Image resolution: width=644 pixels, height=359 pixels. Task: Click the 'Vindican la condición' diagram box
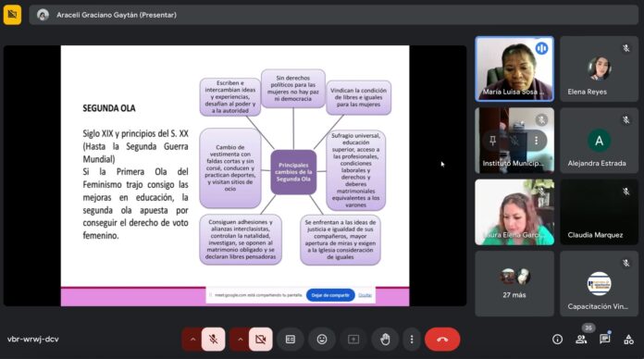click(x=359, y=97)
